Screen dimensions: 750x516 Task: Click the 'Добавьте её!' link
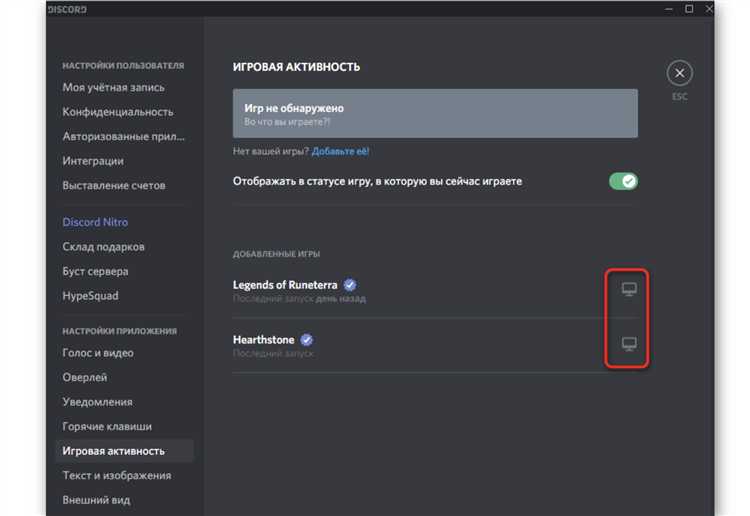[x=340, y=152]
